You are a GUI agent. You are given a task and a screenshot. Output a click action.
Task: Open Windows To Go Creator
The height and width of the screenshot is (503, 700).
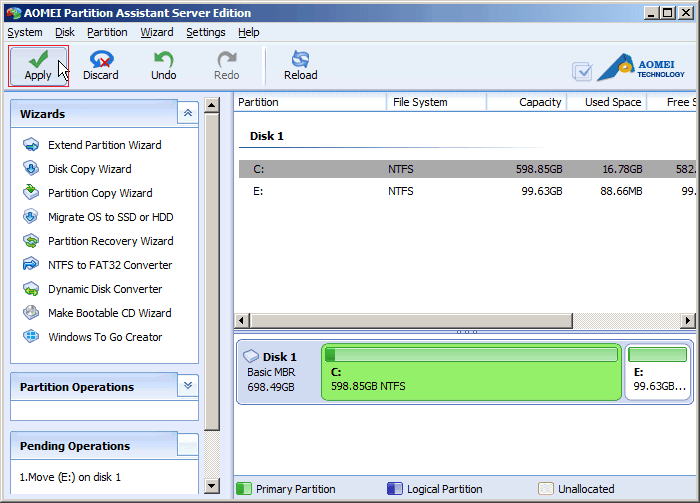(105, 337)
